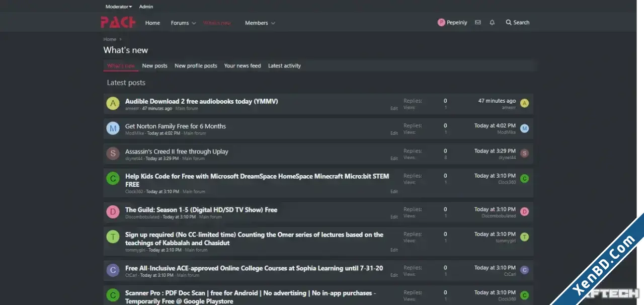Click the "Today at 4:02 PM" last-post time
Screen dimensions: 644x305
coord(495,126)
